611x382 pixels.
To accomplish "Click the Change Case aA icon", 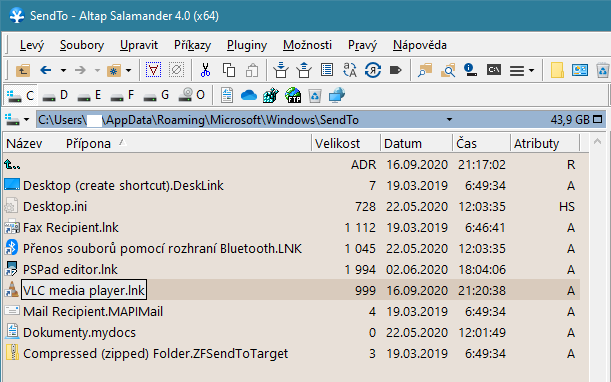I will coord(350,70).
